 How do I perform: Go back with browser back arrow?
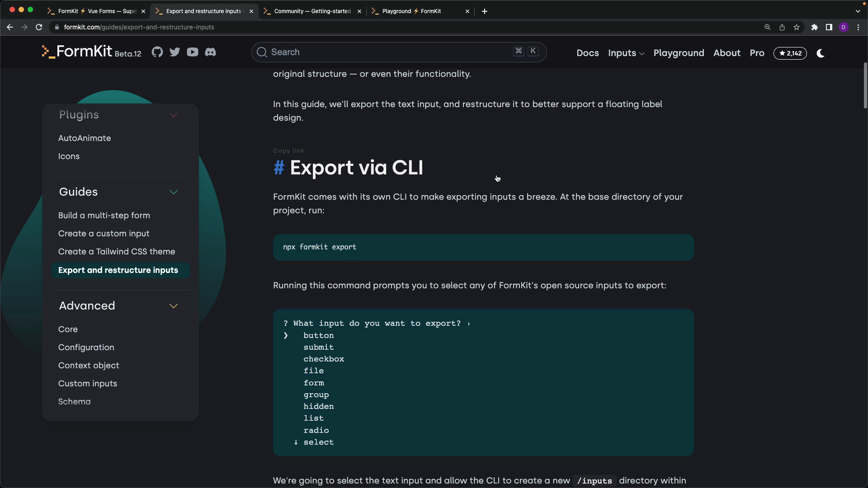(10, 27)
